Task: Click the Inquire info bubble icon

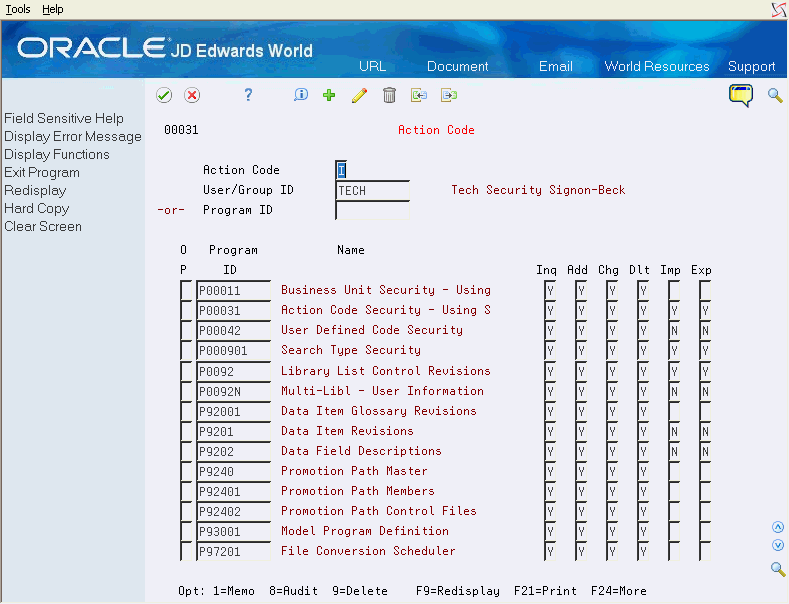Action: (300, 95)
